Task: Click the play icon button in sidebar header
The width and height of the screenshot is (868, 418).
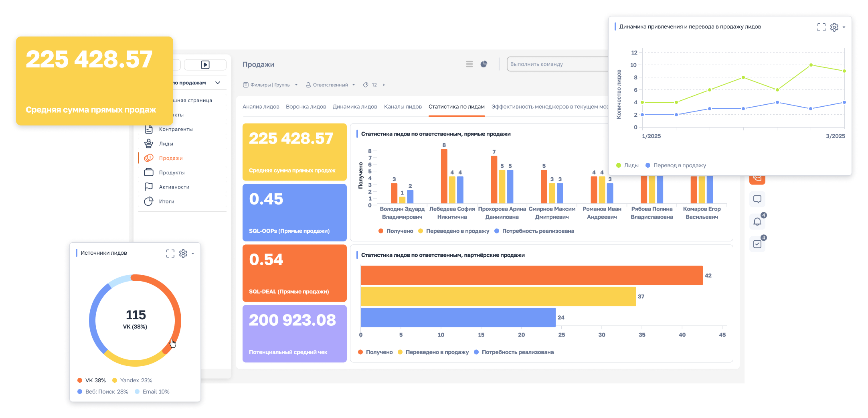Action: [205, 65]
